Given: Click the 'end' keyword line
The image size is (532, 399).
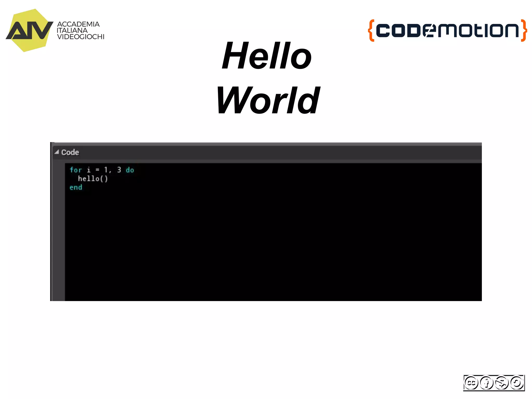Looking at the screenshot, I should tap(76, 187).
